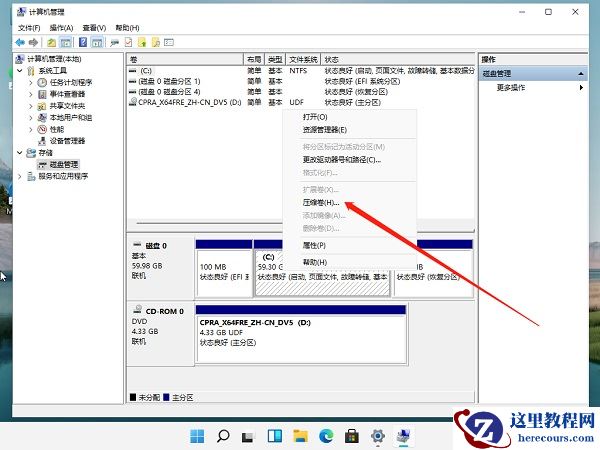Toggle Show/Hide Action Pane toolbar icon
The width and height of the screenshot is (600, 450).
(x=97, y=42)
